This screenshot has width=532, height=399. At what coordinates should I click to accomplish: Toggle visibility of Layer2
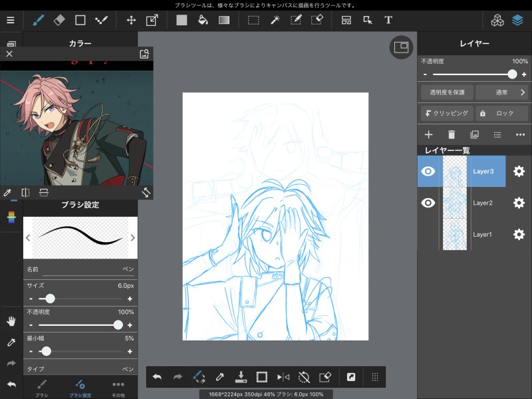[x=429, y=203]
